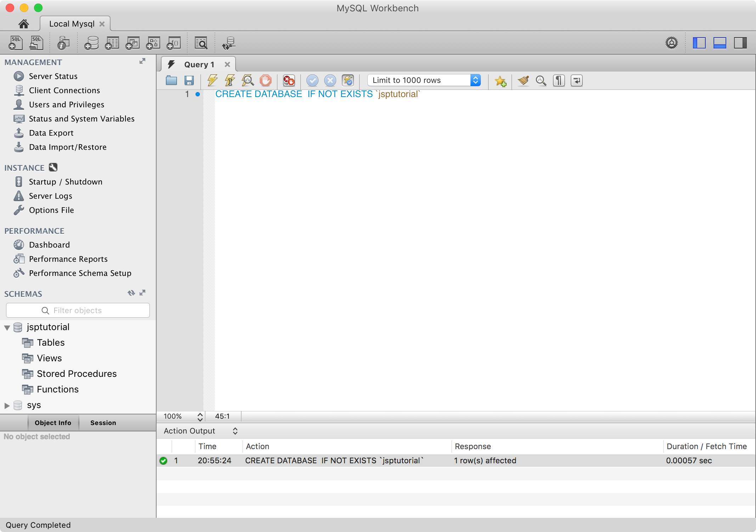The width and height of the screenshot is (756, 532).
Task: Select the Views node under jsptutorial
Action: (x=49, y=358)
